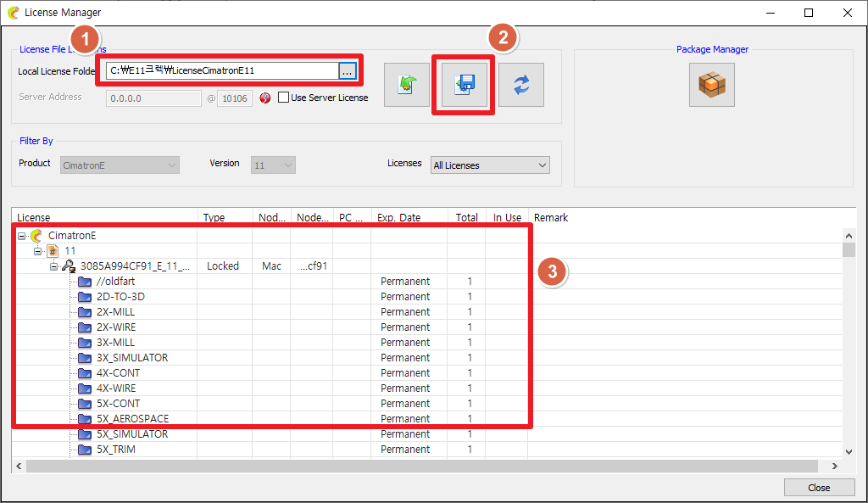The height and width of the screenshot is (503, 868).
Task: Click the folder icon beside 2X-MILL
Action: click(85, 312)
